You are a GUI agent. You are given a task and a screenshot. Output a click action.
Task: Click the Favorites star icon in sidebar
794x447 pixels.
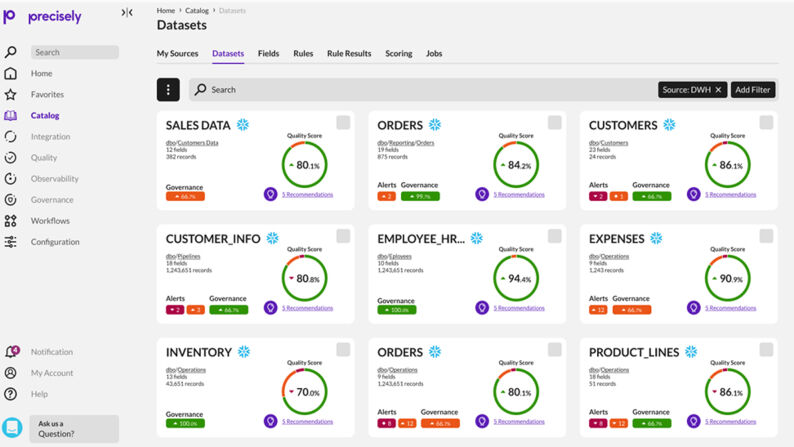(10, 94)
